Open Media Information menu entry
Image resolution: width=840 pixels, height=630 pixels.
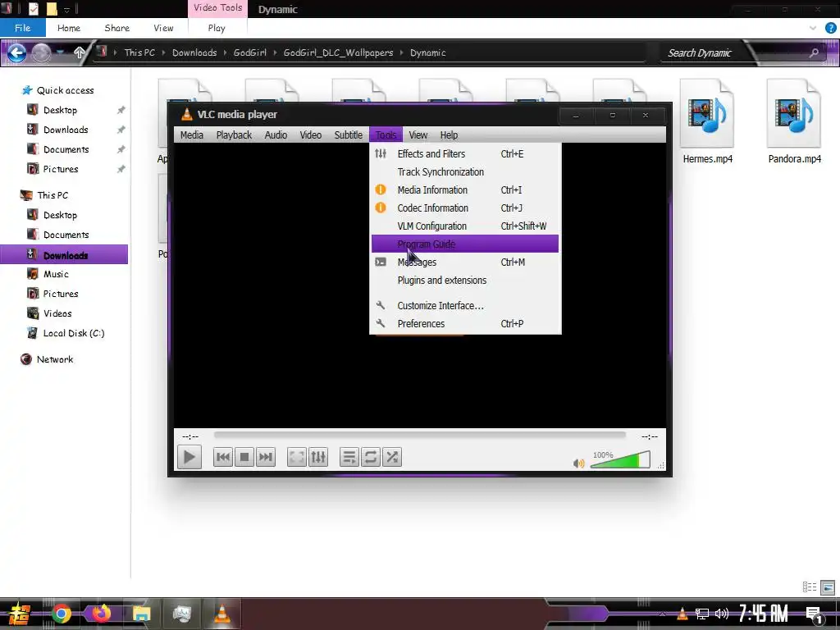point(465,190)
